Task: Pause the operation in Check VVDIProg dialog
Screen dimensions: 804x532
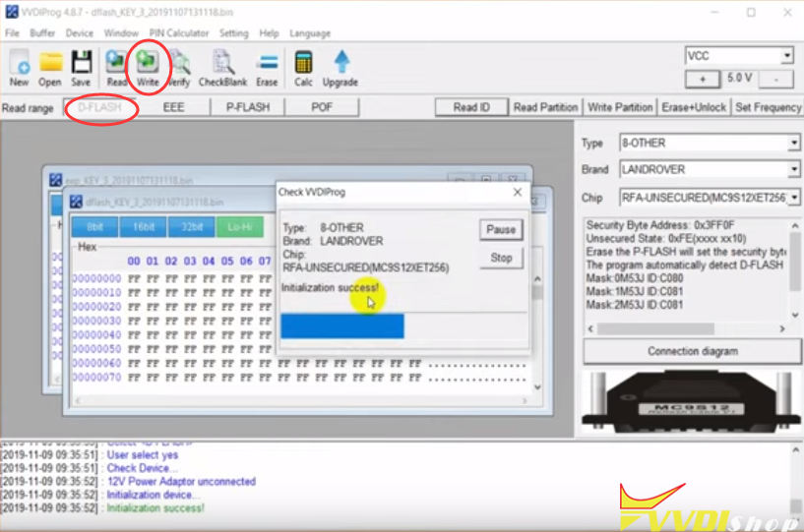Action: coord(501,229)
